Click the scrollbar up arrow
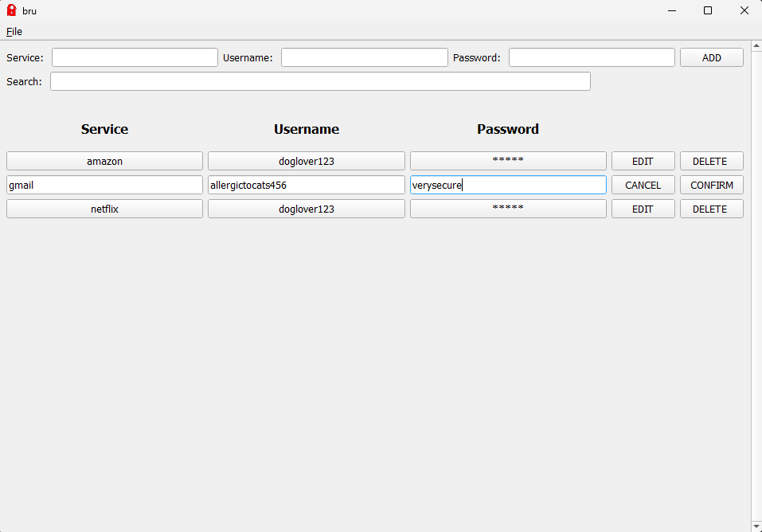The image size is (762, 532). click(x=756, y=45)
